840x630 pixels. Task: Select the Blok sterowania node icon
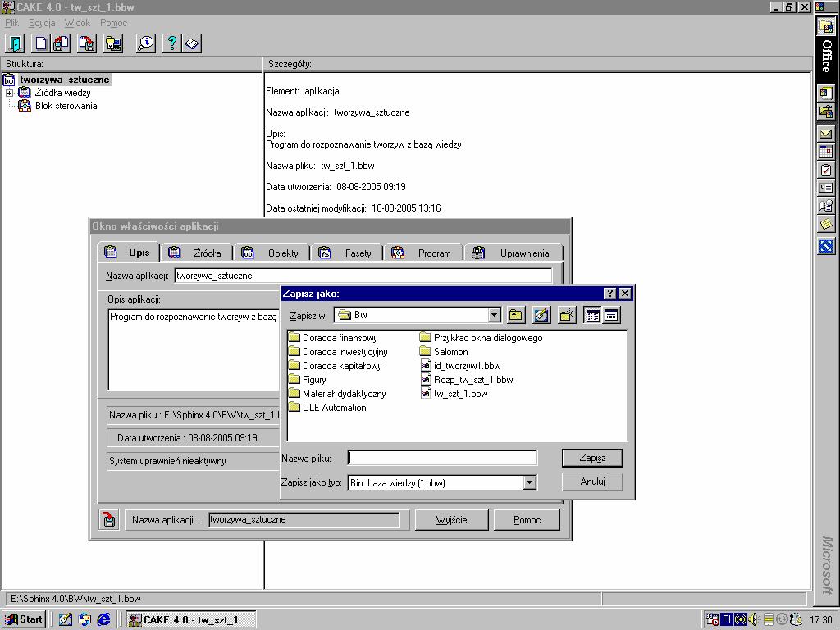(25, 106)
